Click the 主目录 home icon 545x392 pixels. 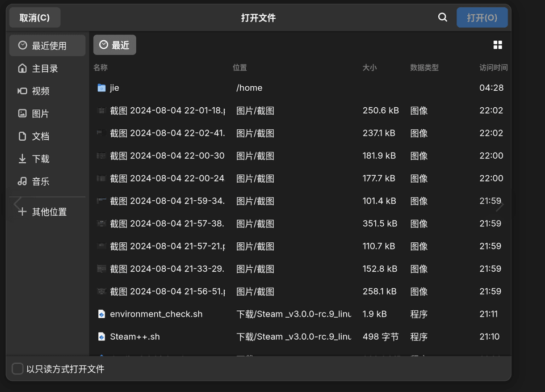click(22, 69)
